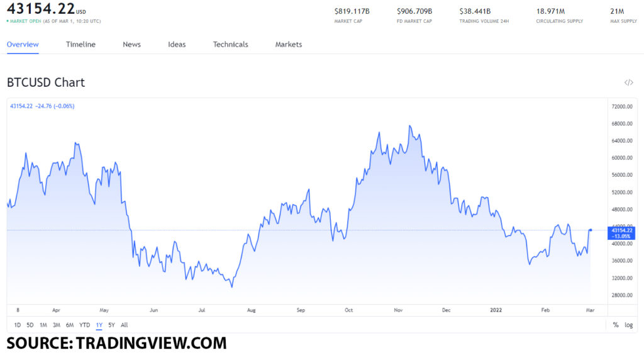Viewport: 644px width, 355px height.
Task: Toggle log scale on chart
Action: [629, 325]
